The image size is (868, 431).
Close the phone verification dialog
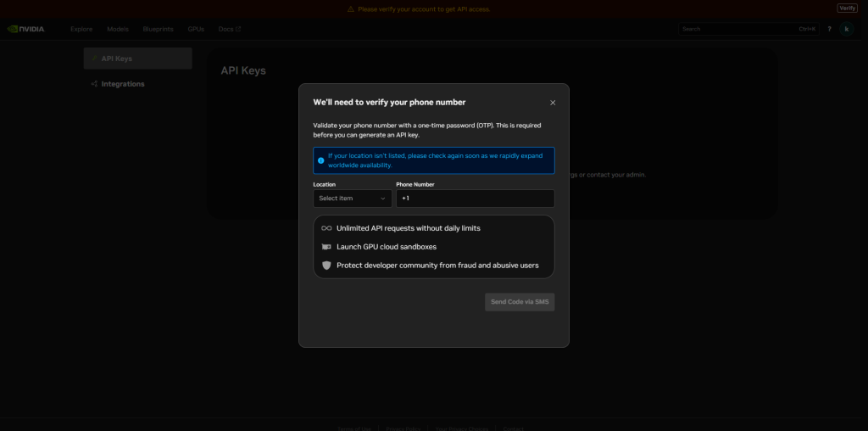tap(553, 103)
